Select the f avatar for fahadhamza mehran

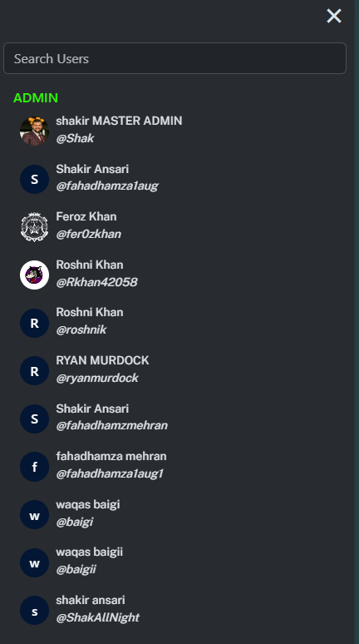[34, 467]
